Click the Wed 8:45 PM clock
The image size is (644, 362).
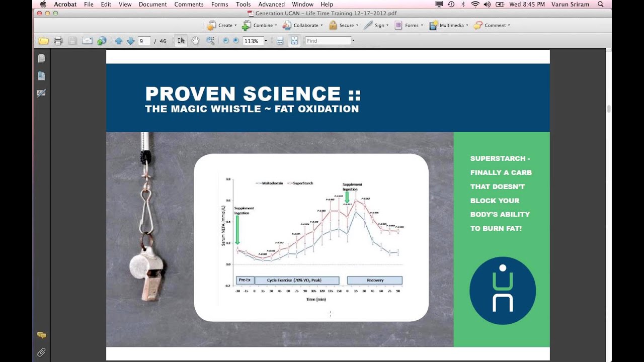(527, 5)
